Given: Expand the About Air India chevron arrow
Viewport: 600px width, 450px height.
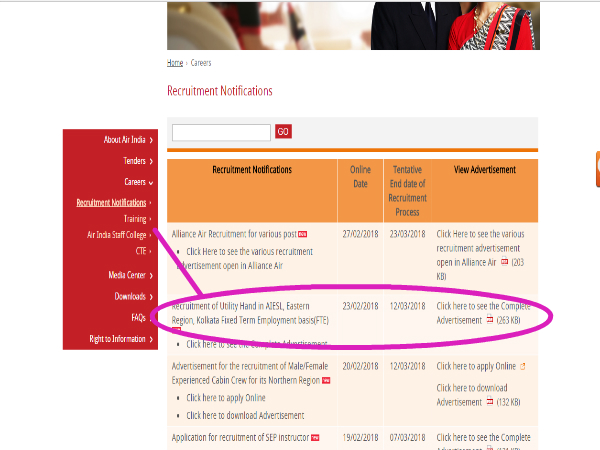Looking at the screenshot, I should (x=151, y=140).
